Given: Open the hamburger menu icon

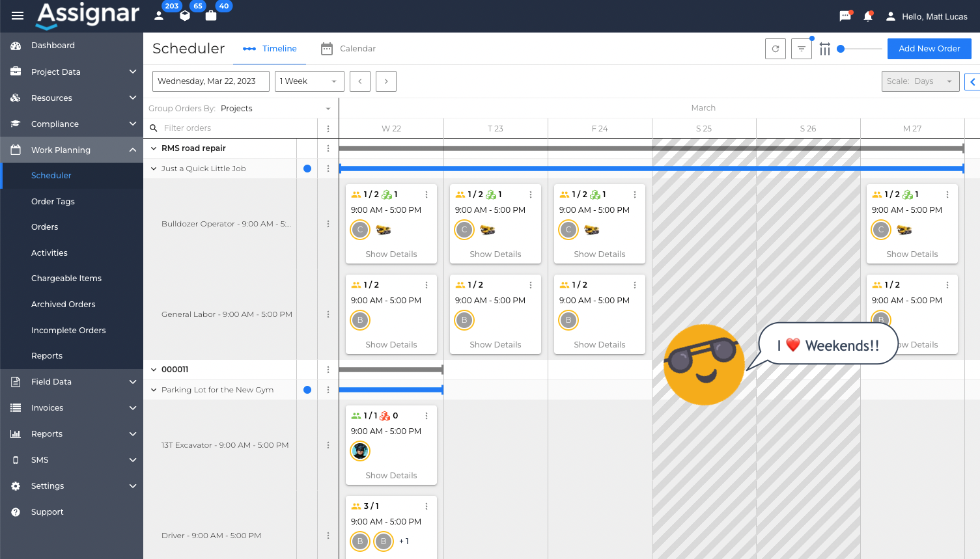Looking at the screenshot, I should pos(18,16).
